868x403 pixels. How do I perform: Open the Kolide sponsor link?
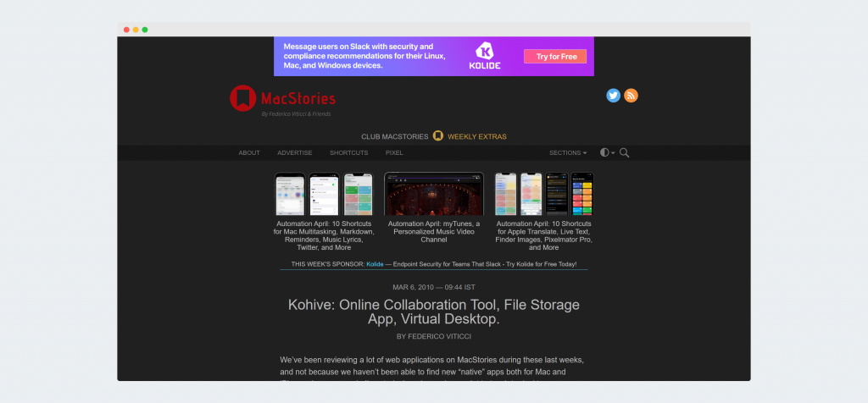(x=375, y=264)
